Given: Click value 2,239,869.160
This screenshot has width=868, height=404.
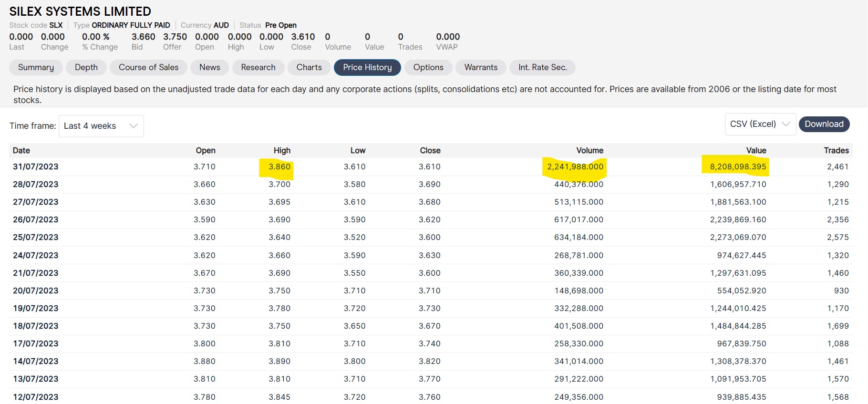Looking at the screenshot, I should click(x=738, y=220).
